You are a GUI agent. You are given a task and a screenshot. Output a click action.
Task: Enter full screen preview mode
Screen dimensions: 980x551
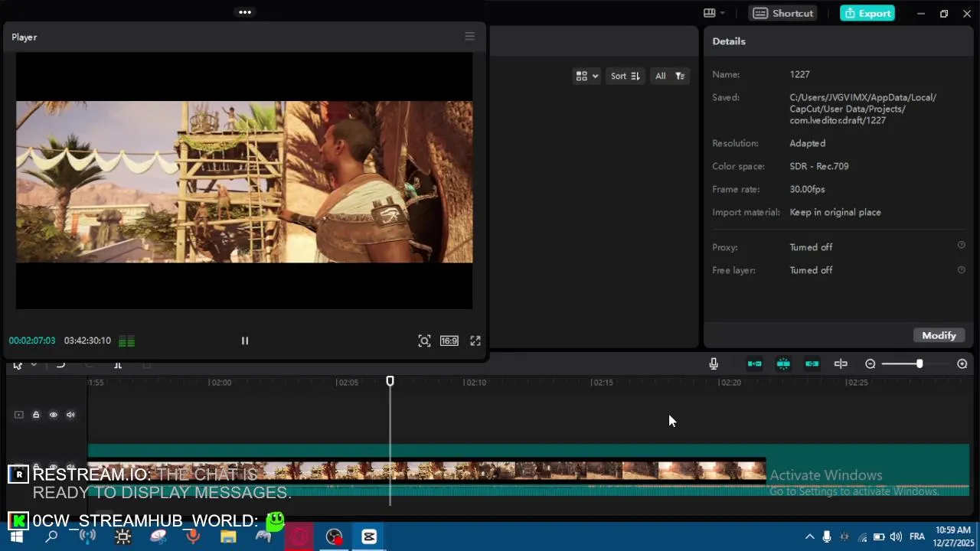pos(475,341)
